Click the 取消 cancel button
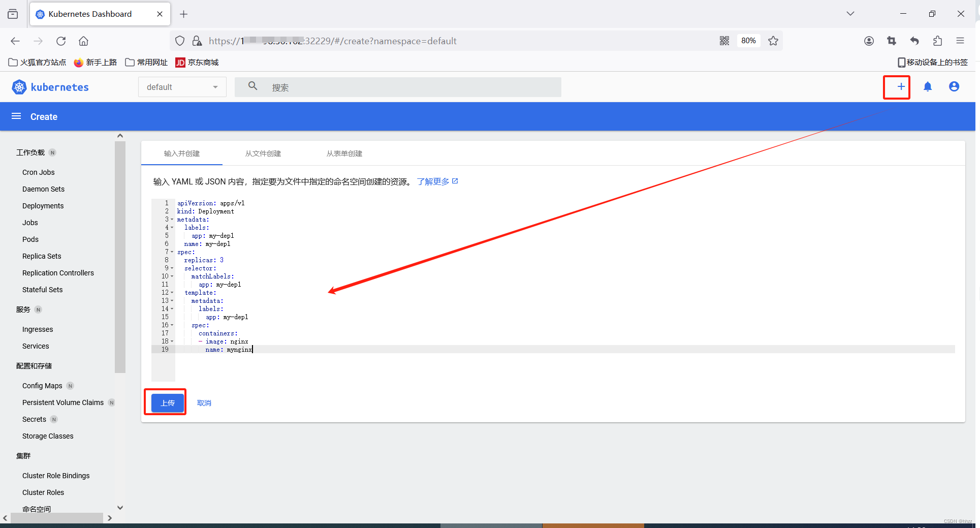This screenshot has width=980, height=528. click(204, 403)
